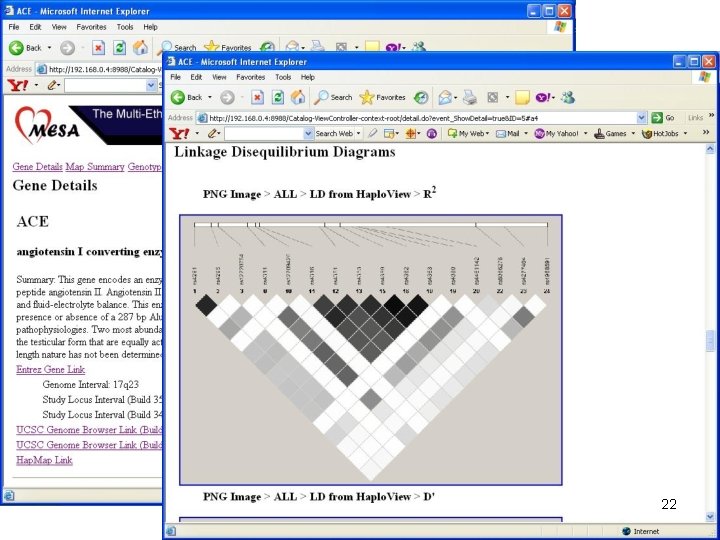Open Help menu in rear window
Viewport: 720px width, 540px height.
[150, 27]
